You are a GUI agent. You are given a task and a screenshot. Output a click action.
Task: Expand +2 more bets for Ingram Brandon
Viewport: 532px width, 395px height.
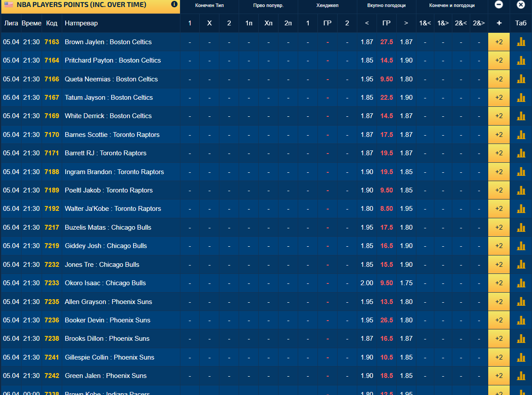[499, 172]
